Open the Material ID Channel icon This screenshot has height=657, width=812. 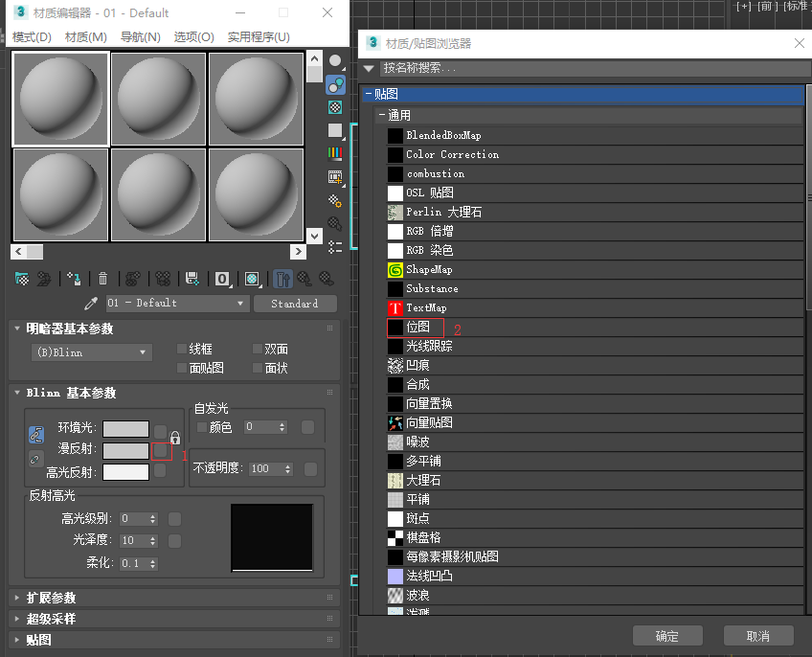(221, 279)
